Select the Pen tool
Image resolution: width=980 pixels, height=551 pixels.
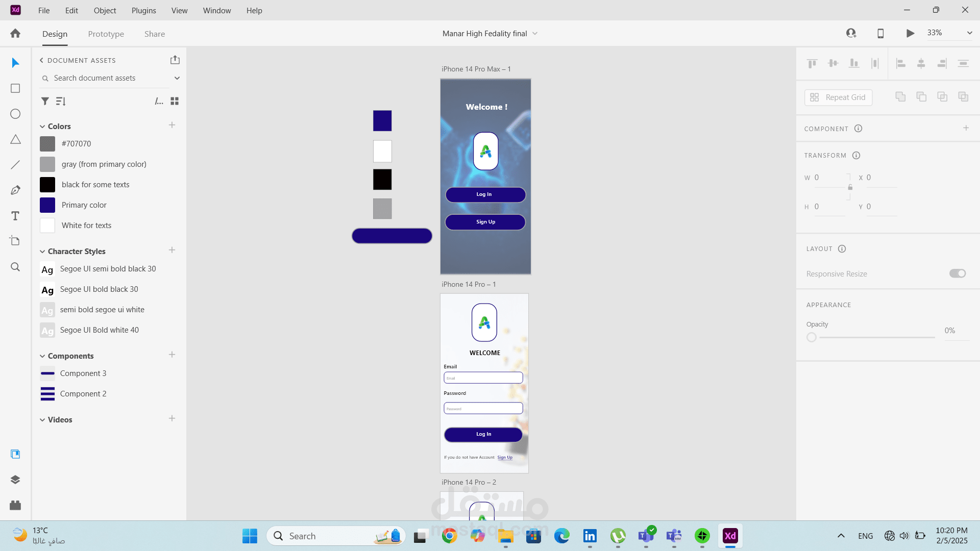[x=15, y=190]
